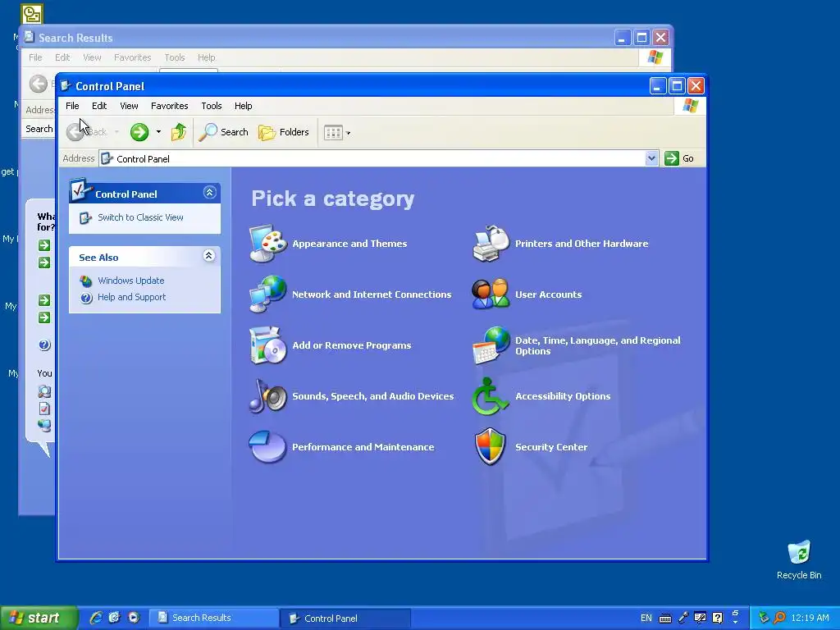Expand the Address bar dropdown
This screenshot has height=630, width=840.
[x=651, y=158]
